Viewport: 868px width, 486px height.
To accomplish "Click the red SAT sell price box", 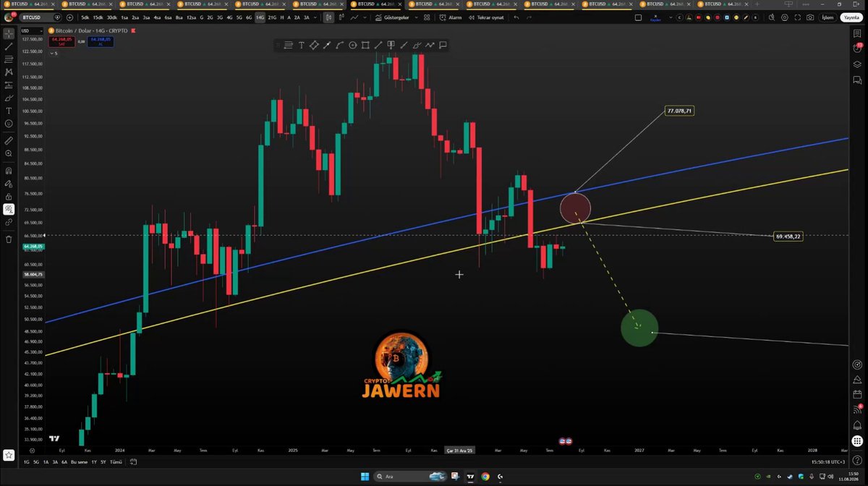I will (x=61, y=42).
